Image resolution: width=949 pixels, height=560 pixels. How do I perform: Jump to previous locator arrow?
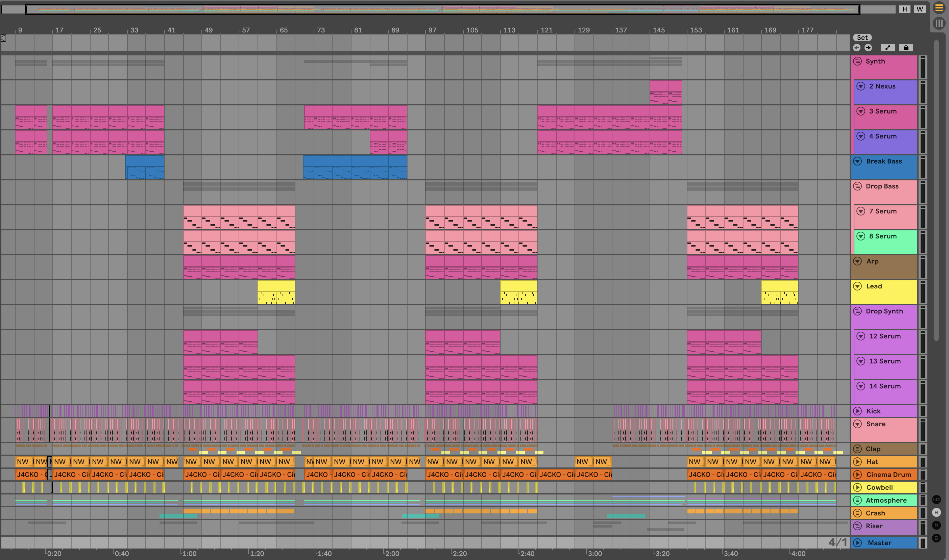pyautogui.click(x=856, y=48)
